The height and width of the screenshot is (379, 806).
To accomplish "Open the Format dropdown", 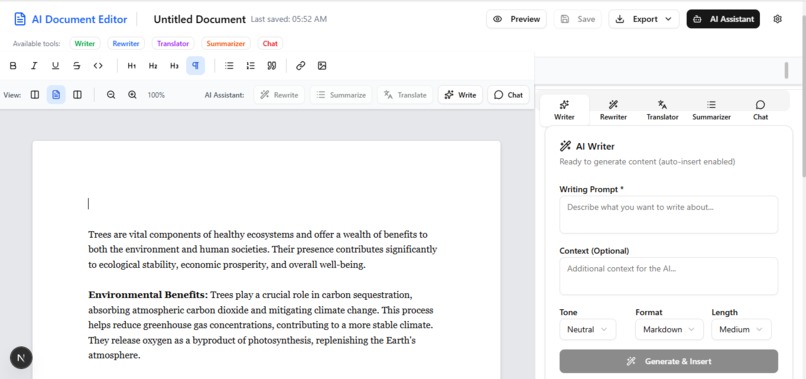I will coord(669,330).
